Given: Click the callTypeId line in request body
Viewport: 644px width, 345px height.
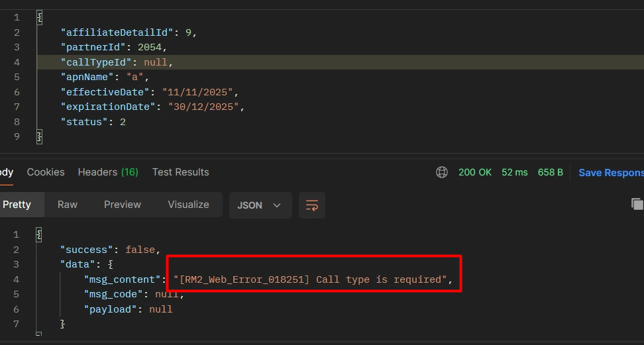Looking at the screenshot, I should click(x=116, y=62).
